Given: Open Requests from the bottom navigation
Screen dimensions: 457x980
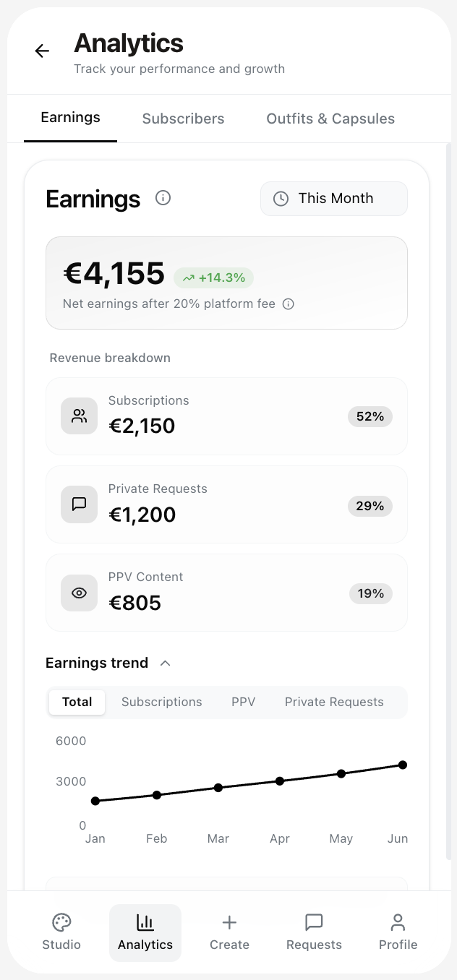Looking at the screenshot, I should click(x=314, y=932).
